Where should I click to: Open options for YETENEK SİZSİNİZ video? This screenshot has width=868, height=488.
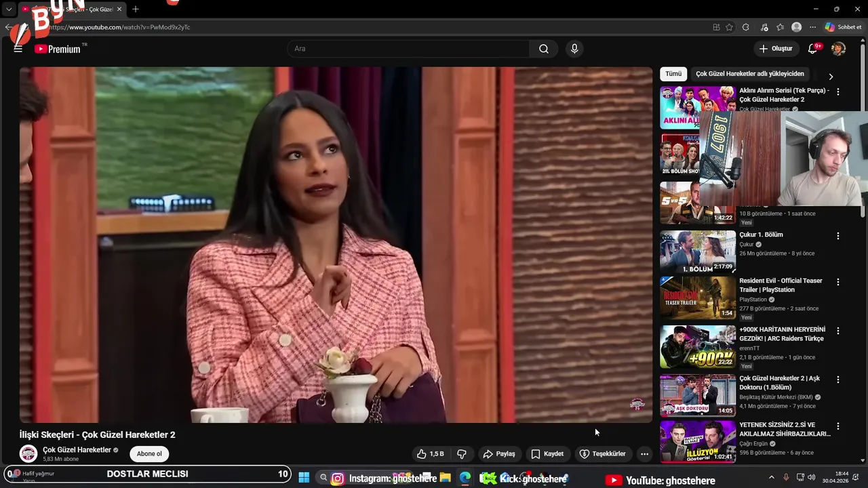837,426
